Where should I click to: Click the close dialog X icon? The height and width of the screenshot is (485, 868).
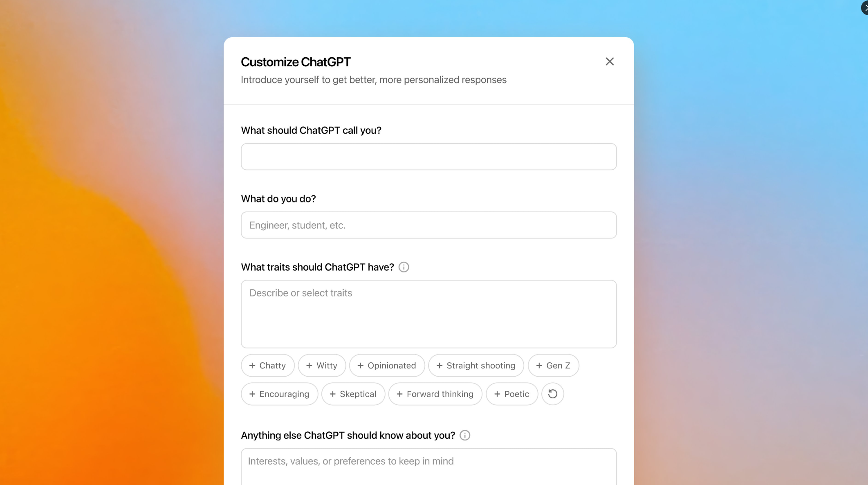[x=609, y=61]
